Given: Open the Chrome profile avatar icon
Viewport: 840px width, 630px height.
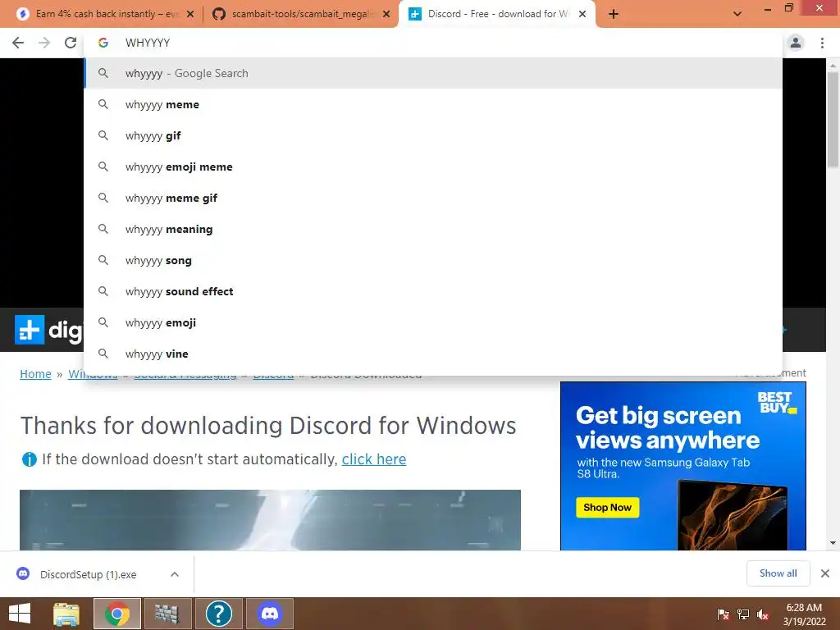Looking at the screenshot, I should [796, 43].
